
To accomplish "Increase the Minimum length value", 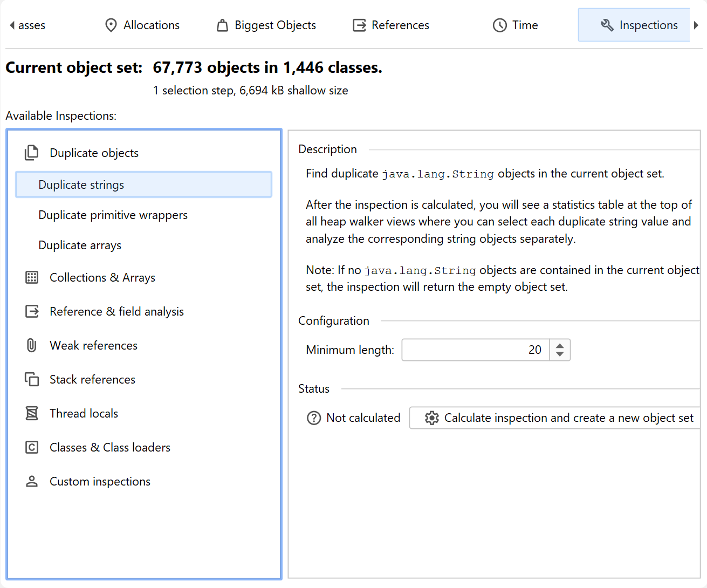I will point(560,346).
